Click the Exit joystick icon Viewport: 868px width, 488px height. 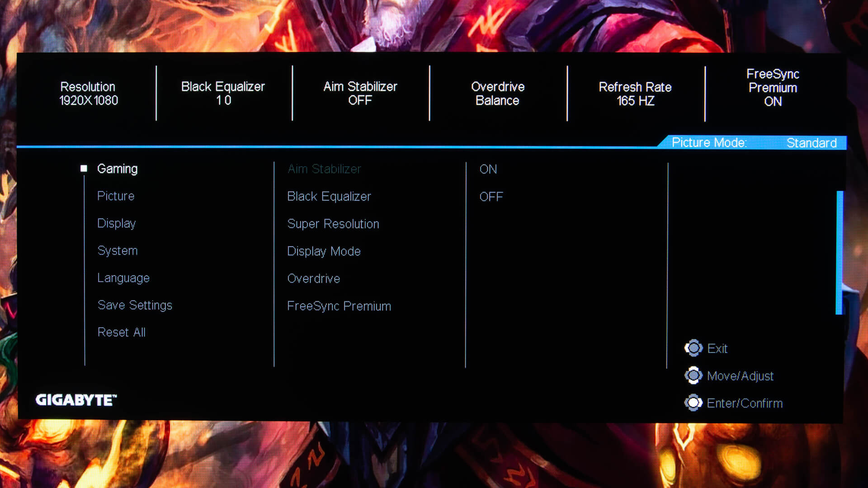point(693,348)
